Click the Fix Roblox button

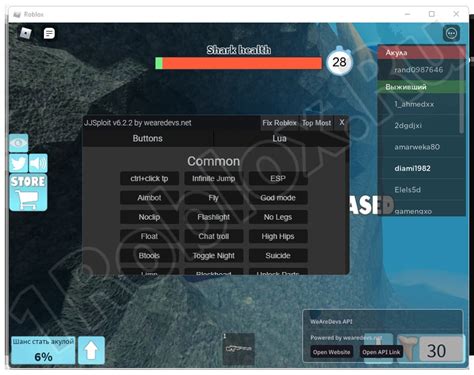coord(279,123)
